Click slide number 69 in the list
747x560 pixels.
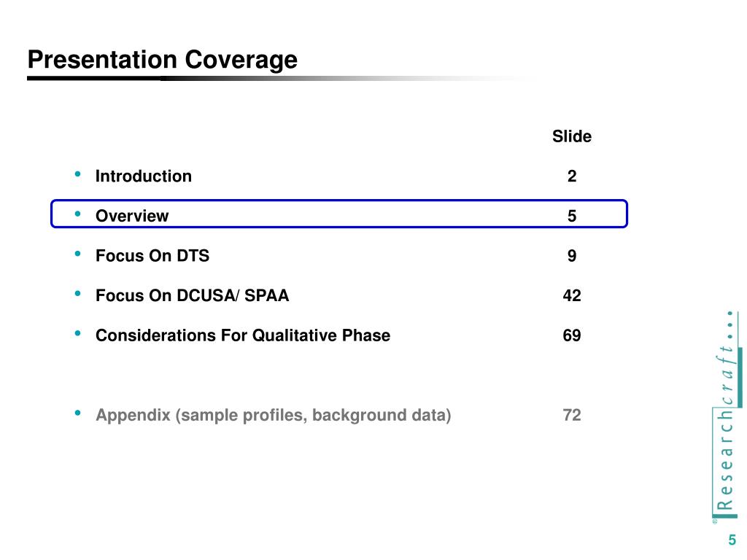tap(572, 335)
